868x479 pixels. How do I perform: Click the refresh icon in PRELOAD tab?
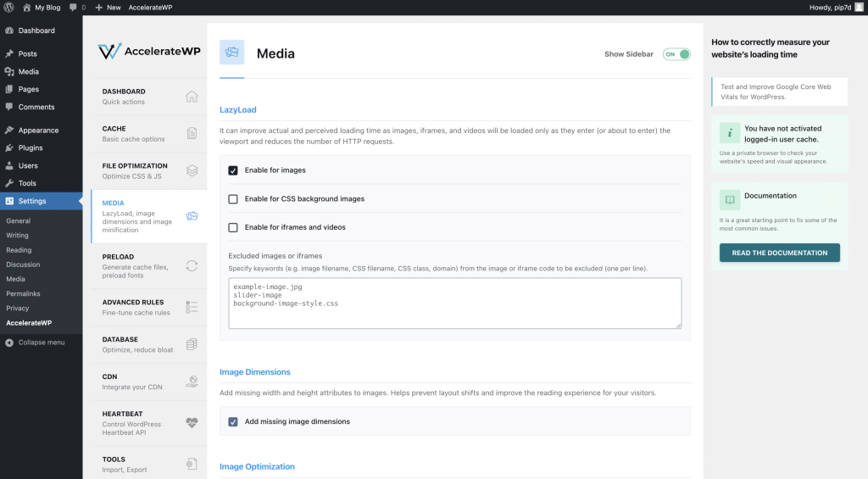point(192,266)
